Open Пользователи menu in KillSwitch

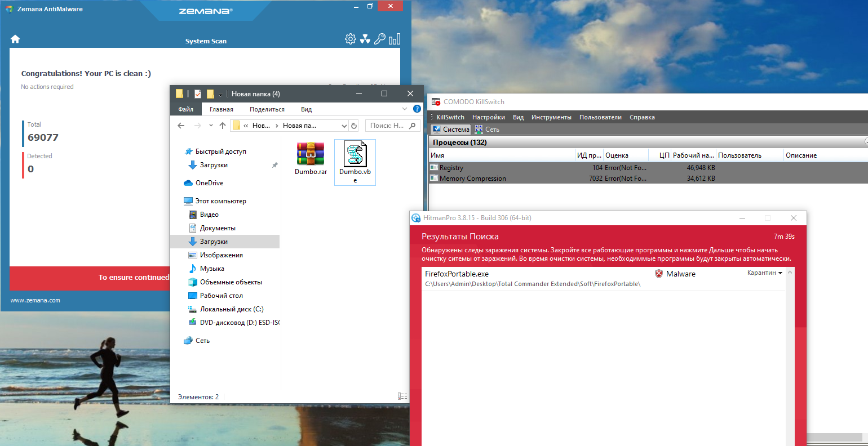coord(600,117)
